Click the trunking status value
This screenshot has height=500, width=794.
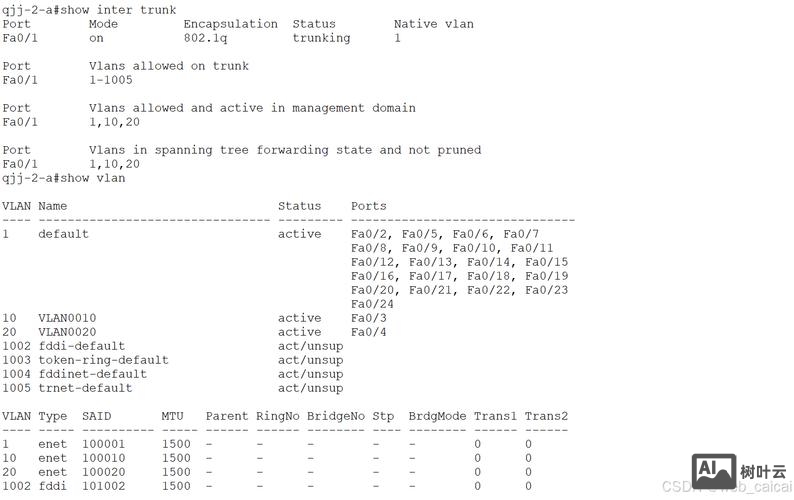(x=321, y=38)
